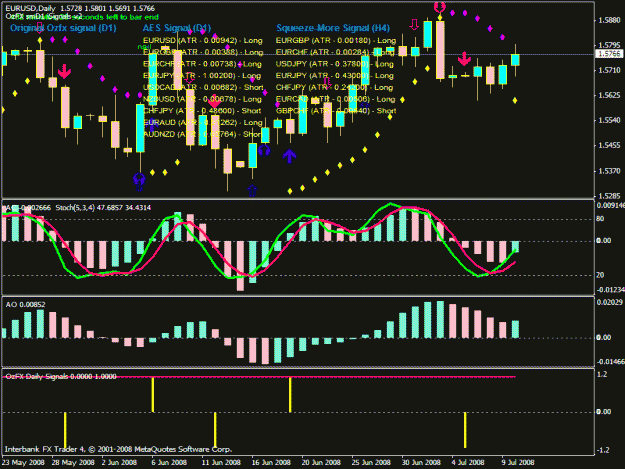Click the 1.5540 price axis label
Image resolution: width=625 pixels, height=469 pixels.
click(x=609, y=120)
